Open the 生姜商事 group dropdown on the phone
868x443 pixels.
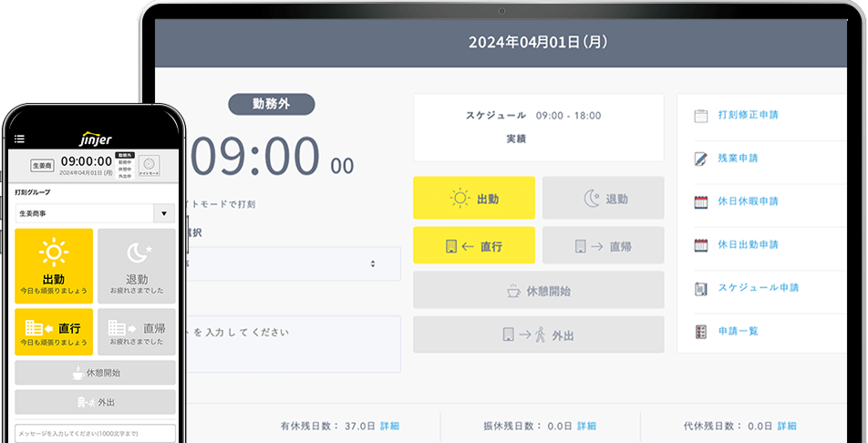(95, 213)
